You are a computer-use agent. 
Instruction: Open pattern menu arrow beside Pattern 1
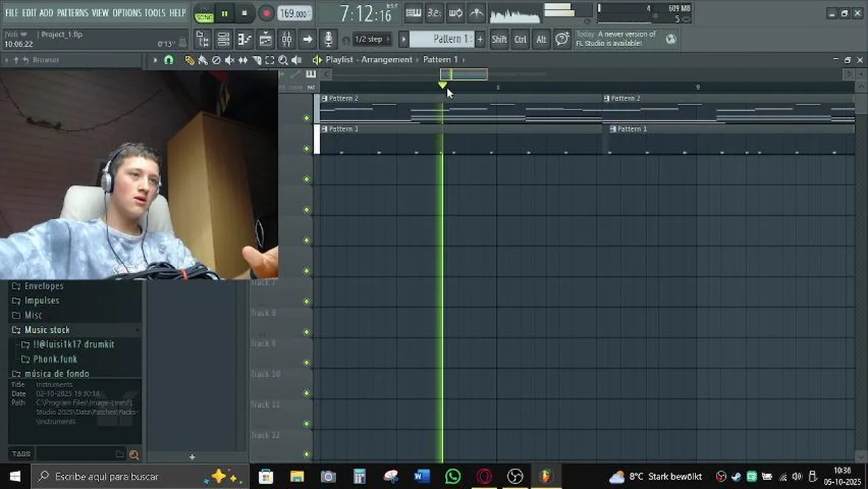pos(403,39)
